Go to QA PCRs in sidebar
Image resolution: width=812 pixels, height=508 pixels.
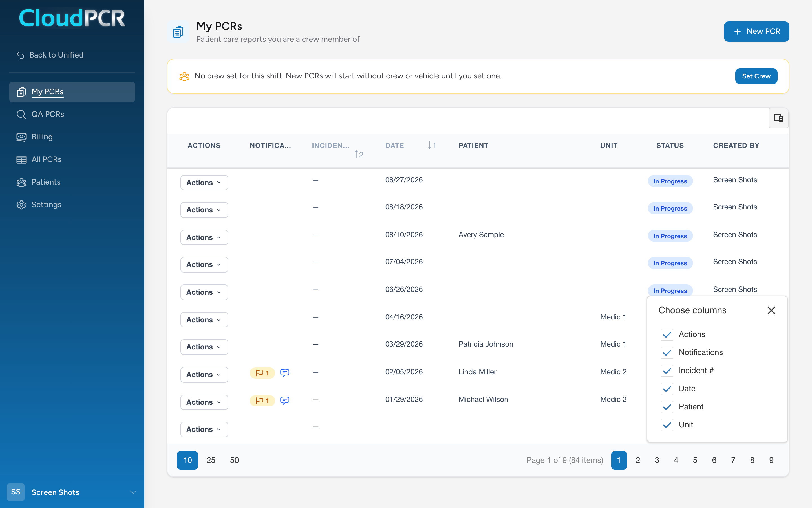click(x=72, y=114)
